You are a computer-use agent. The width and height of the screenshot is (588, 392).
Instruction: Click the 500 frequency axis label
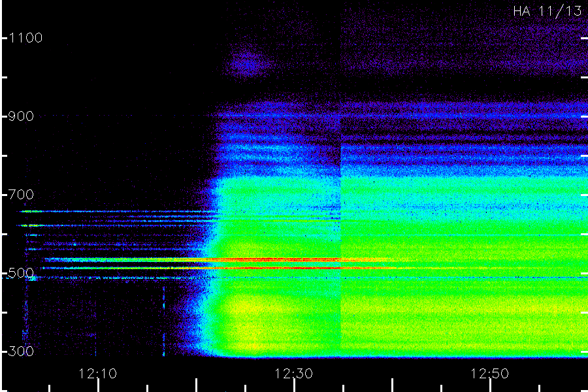[21, 272]
